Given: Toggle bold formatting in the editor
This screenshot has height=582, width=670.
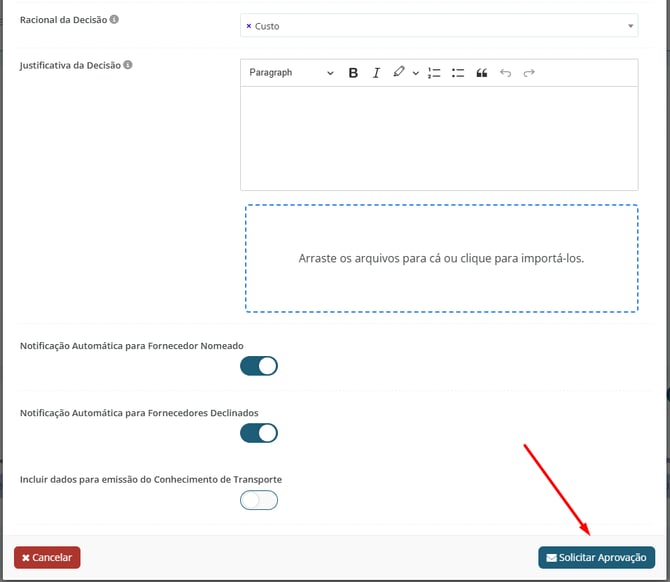Looking at the screenshot, I should (353, 73).
